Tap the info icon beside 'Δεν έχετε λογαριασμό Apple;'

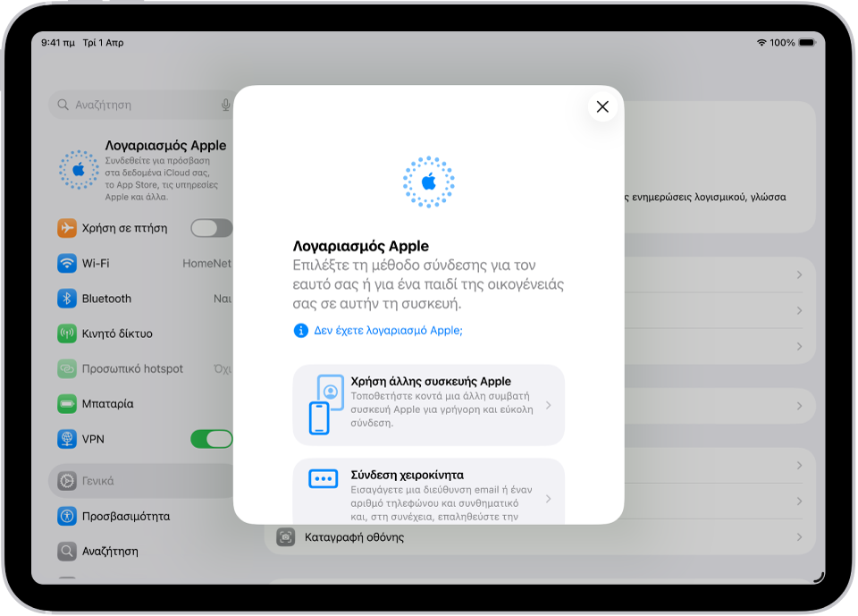pyautogui.click(x=300, y=330)
